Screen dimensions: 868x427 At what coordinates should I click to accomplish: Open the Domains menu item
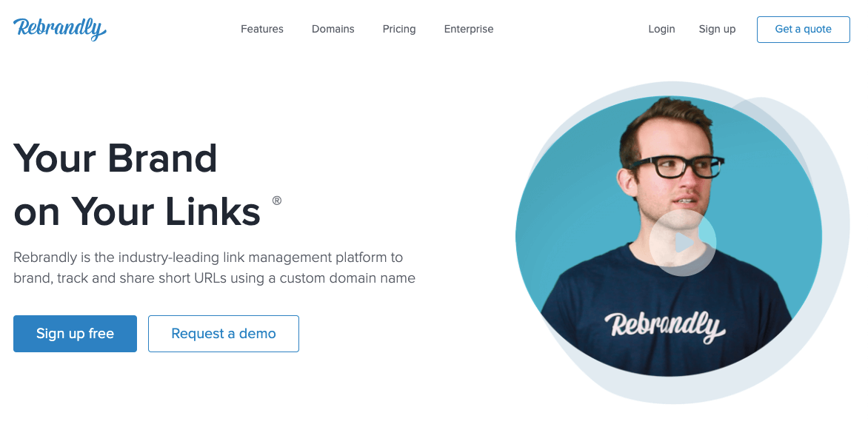tap(333, 29)
